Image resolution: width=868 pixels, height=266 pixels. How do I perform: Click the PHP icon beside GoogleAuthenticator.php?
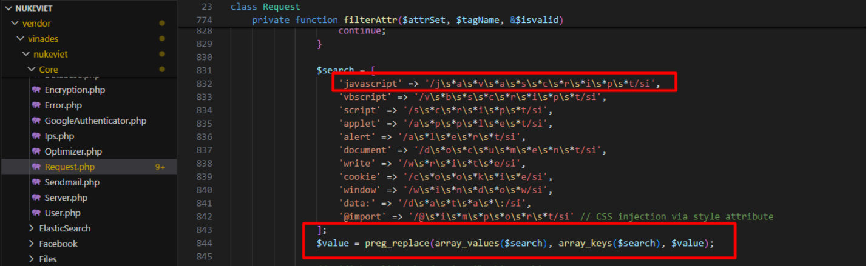point(36,121)
